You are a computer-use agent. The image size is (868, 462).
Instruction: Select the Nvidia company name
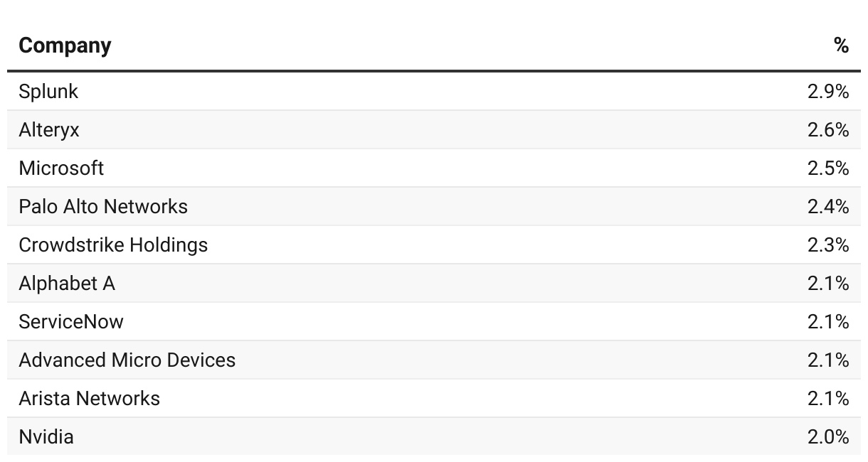(x=46, y=437)
